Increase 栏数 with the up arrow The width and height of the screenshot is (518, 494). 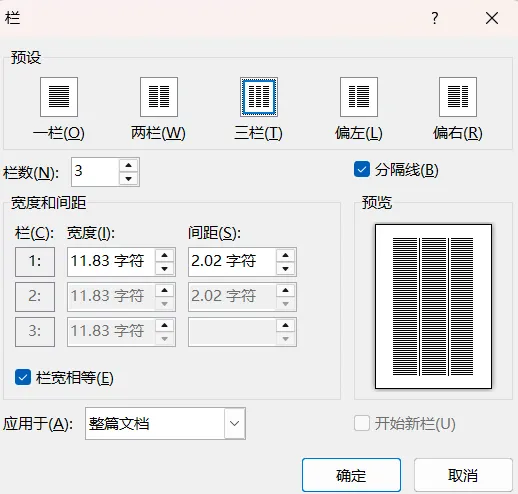coord(129,165)
